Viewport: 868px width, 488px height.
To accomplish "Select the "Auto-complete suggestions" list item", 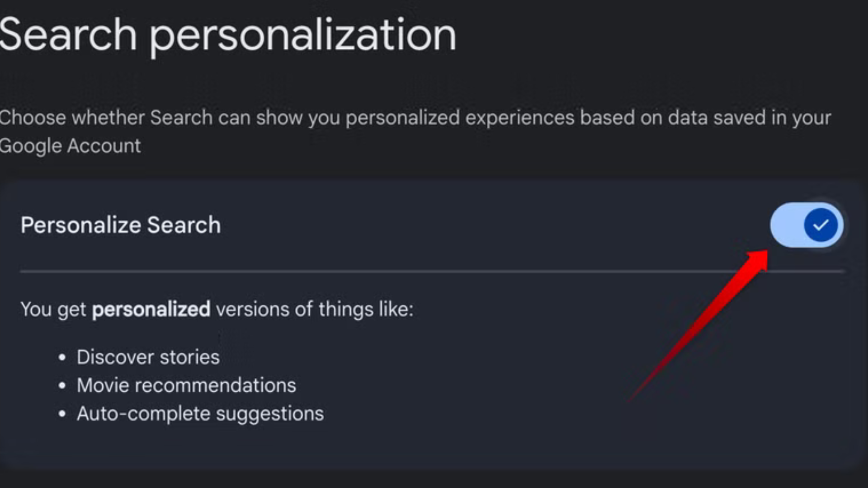I will [200, 414].
